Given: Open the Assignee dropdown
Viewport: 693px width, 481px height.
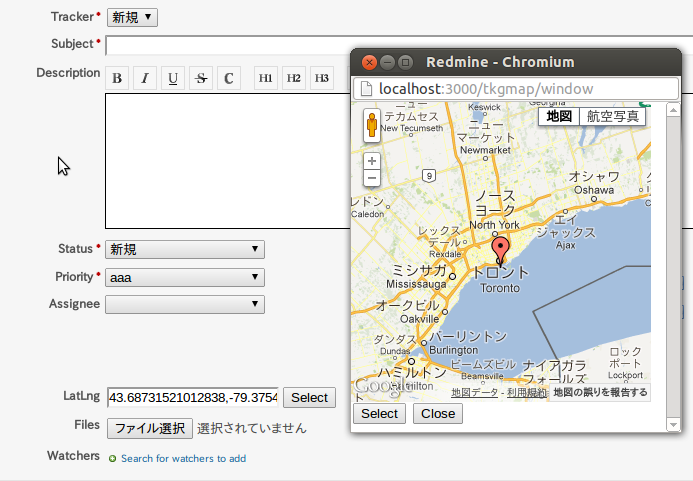Looking at the screenshot, I should coord(185,305).
